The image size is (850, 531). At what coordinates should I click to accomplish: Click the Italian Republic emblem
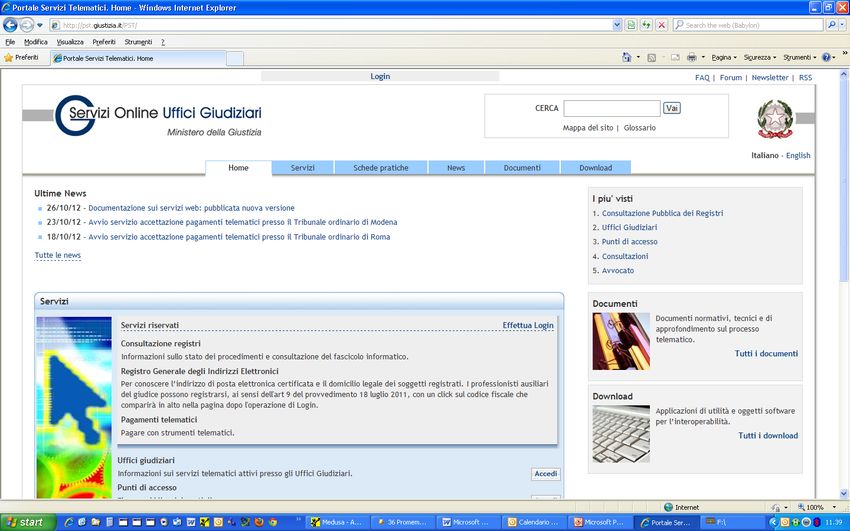(x=772, y=120)
